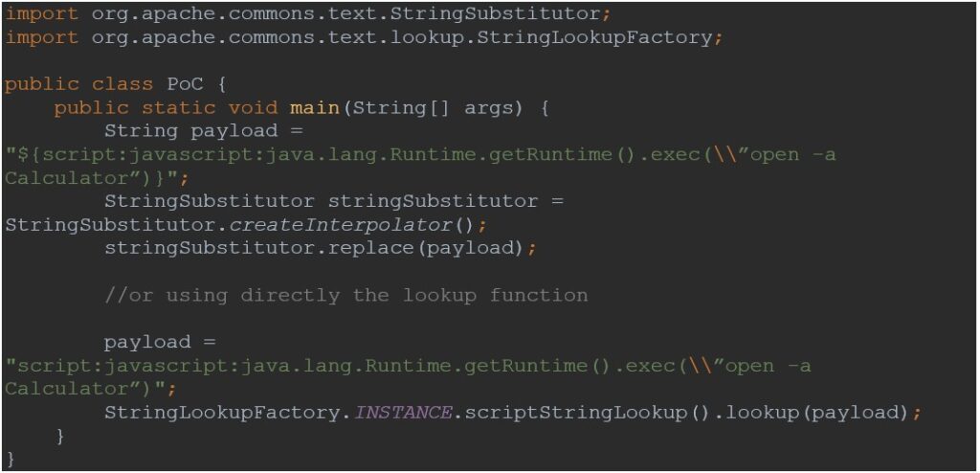This screenshot has width=980, height=473.
Task: Click the 'payload =' reassignment line
Action: (x=160, y=342)
